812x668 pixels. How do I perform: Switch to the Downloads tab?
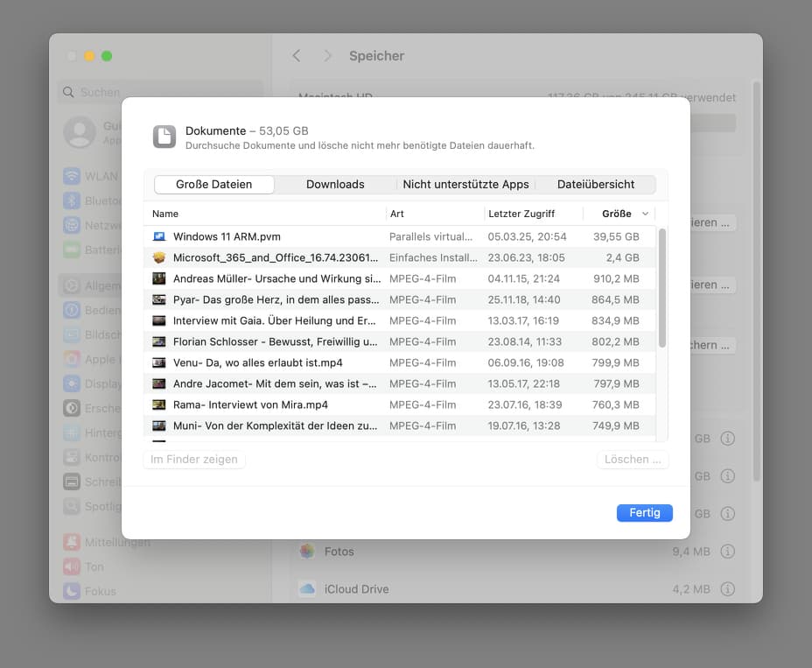pos(335,185)
